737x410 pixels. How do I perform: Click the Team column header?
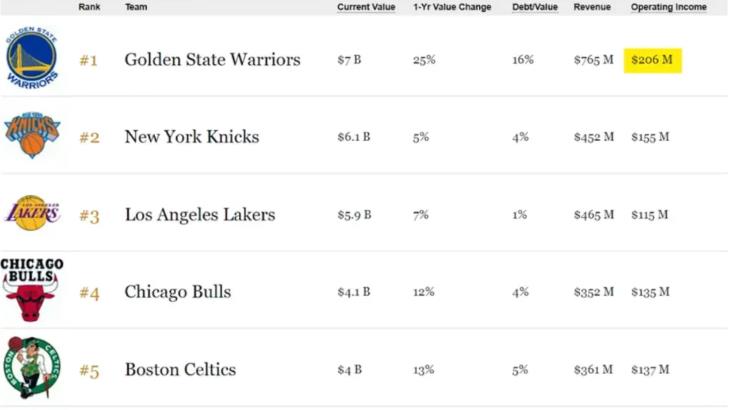click(135, 8)
